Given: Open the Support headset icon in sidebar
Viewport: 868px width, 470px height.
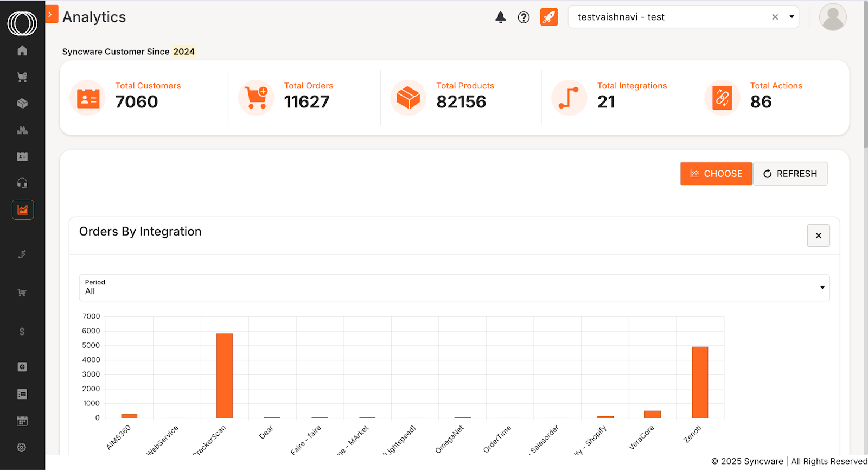Looking at the screenshot, I should (22, 183).
